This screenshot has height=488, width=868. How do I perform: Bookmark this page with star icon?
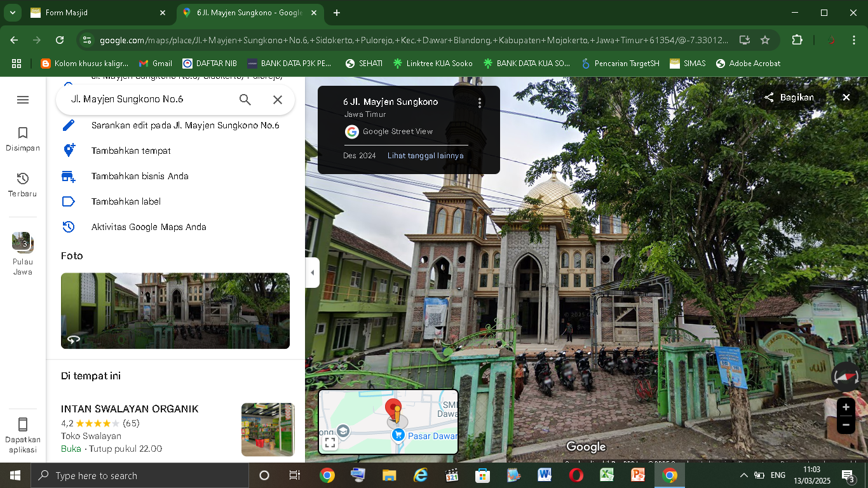(x=765, y=40)
